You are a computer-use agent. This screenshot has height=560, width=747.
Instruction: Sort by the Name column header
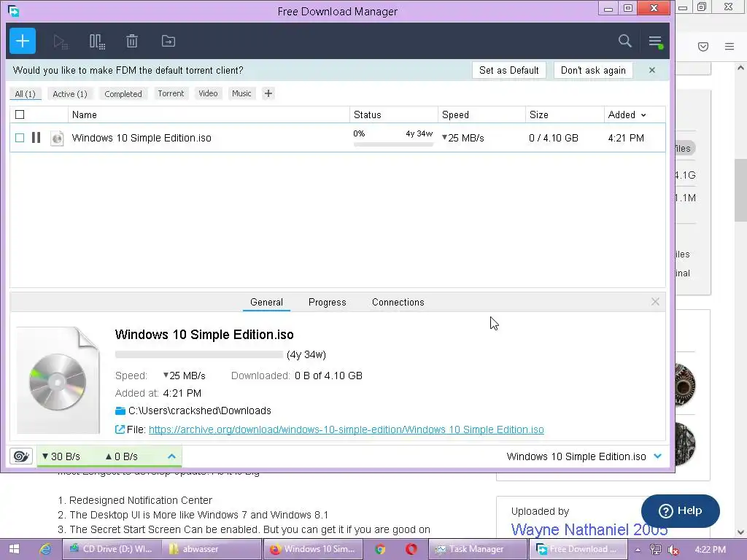(x=209, y=114)
